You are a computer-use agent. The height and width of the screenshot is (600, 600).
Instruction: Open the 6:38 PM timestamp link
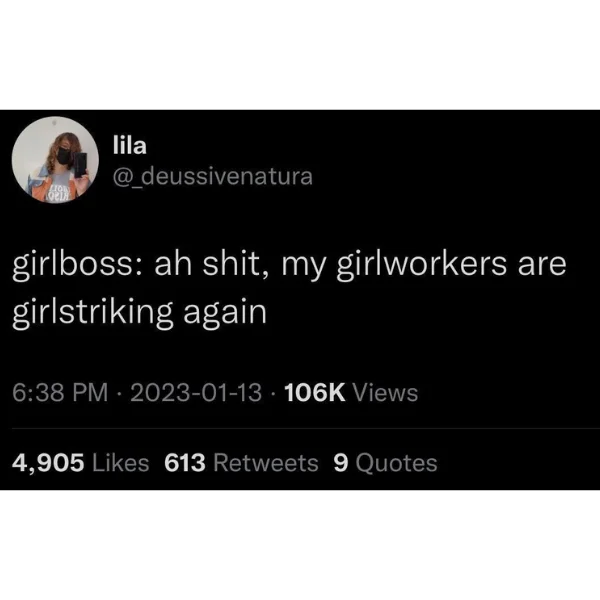(x=60, y=393)
